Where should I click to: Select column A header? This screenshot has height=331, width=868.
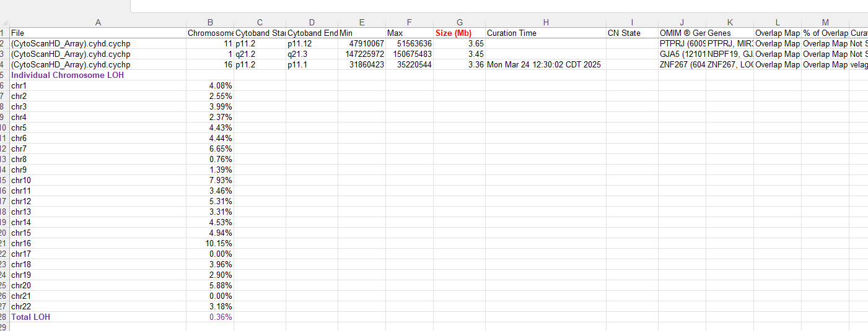(98, 22)
